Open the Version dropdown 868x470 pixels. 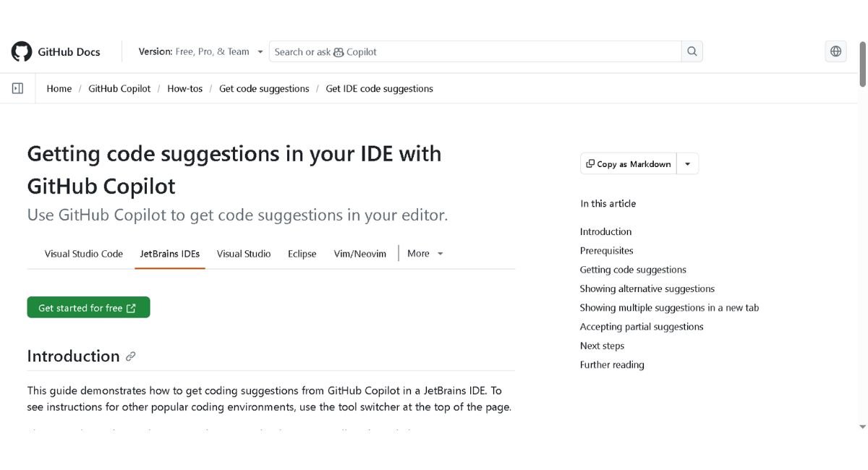(201, 51)
